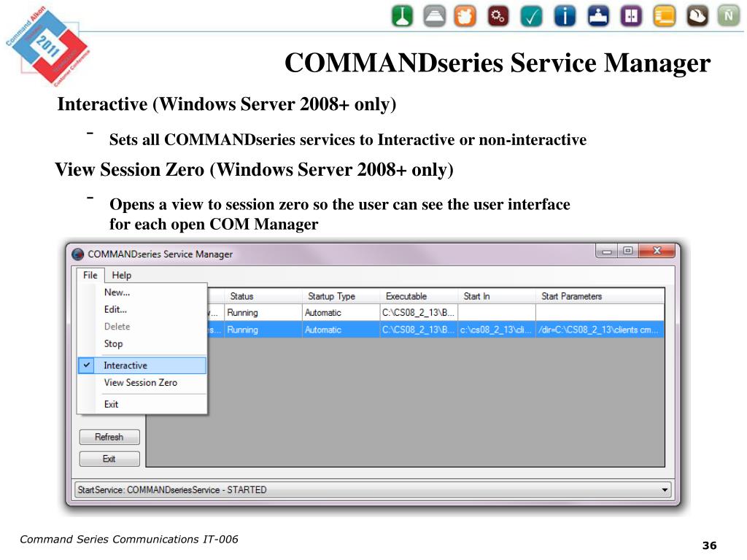Open the Help menu
This screenshot has width=747, height=560.
pos(122,275)
